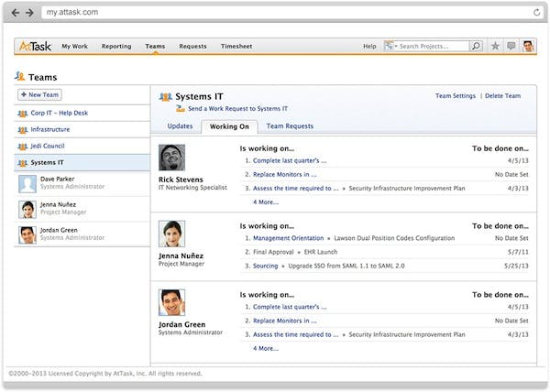Click Jenna Nuñez's profile photo in Working On
The image size is (550, 392).
click(x=171, y=234)
